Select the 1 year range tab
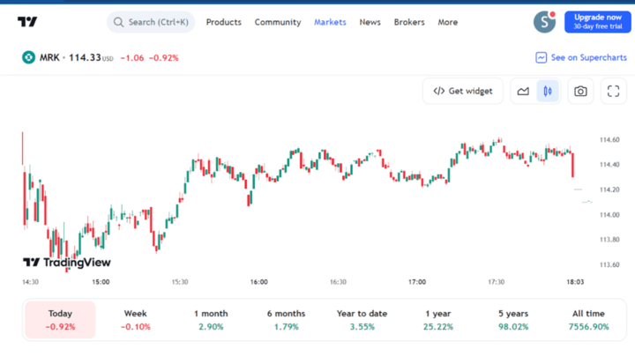The image size is (635, 364). 437,320
